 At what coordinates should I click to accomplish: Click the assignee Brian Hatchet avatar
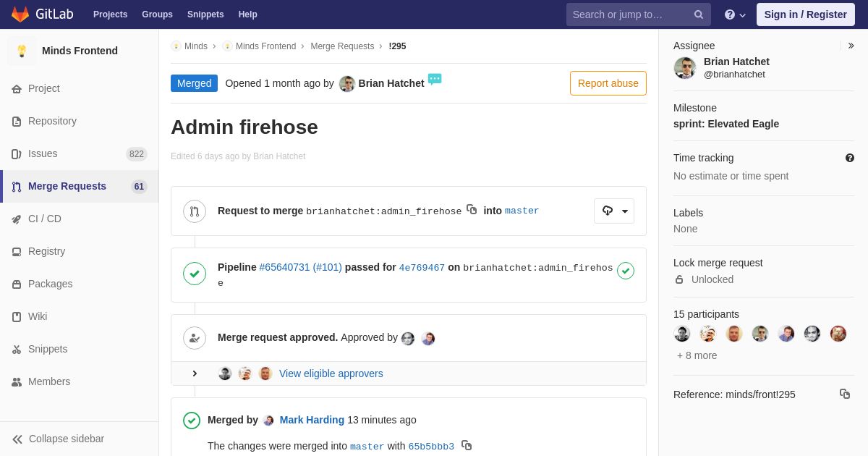point(685,68)
